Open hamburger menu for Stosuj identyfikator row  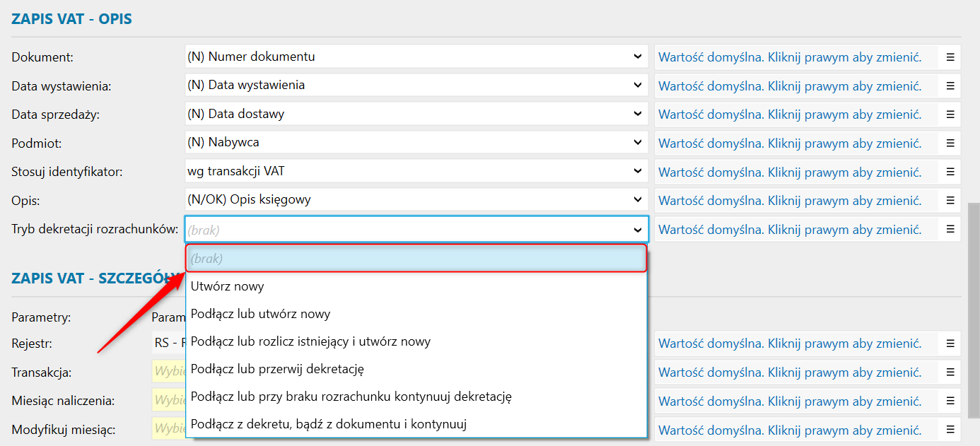950,171
